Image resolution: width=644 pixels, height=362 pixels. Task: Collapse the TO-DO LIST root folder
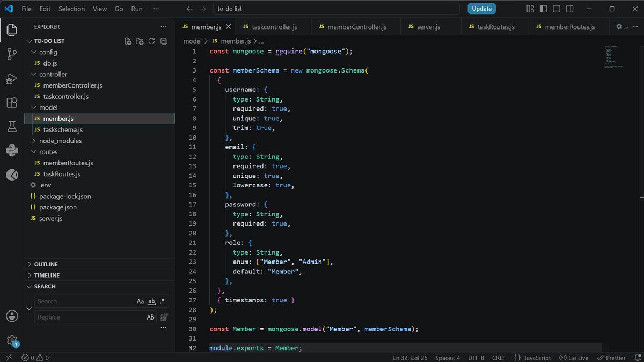pyautogui.click(x=100, y=41)
